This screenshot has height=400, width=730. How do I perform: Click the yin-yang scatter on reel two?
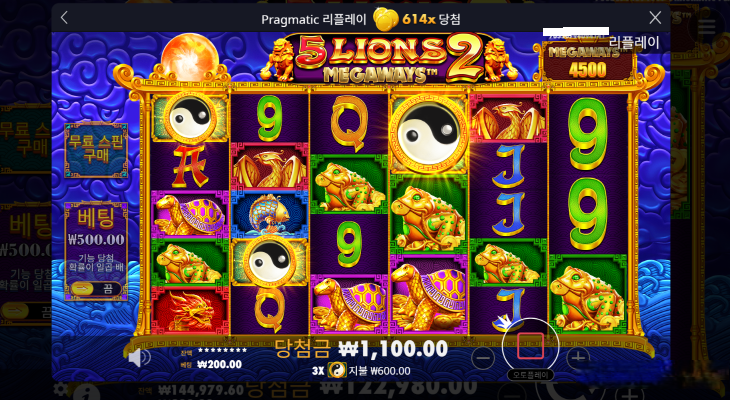(x=270, y=262)
